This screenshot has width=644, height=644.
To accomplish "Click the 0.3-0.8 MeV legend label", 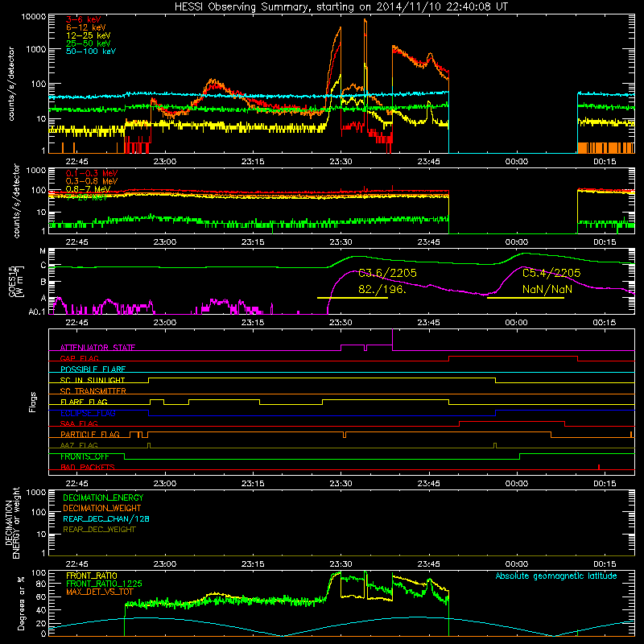I will [92, 181].
